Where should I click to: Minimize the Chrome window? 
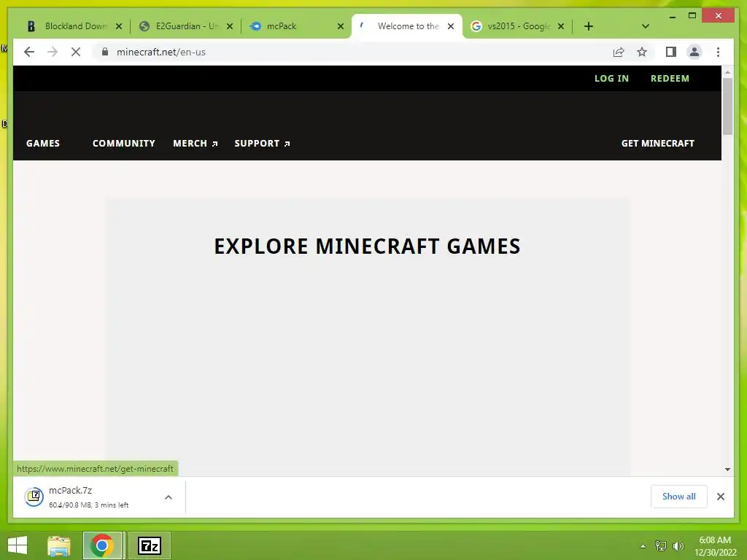click(x=672, y=16)
